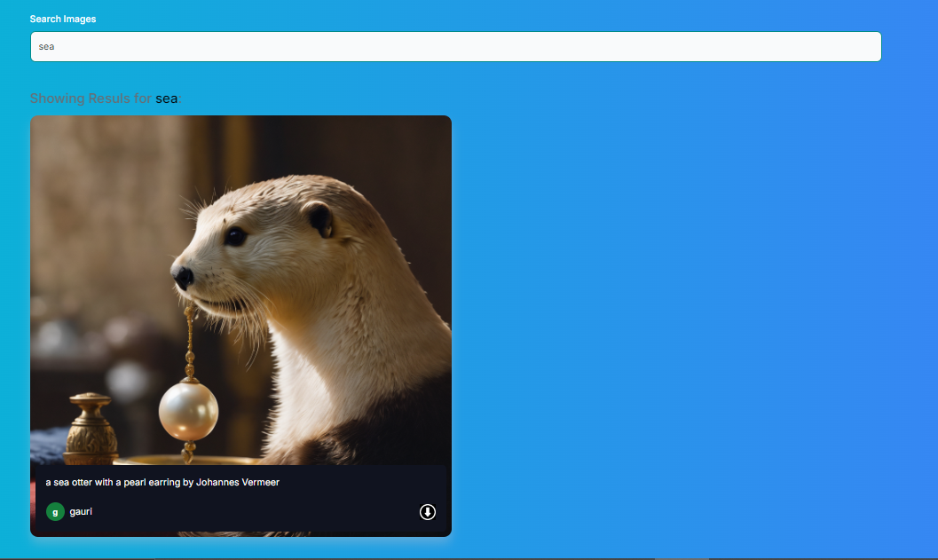Focus the Search Images input field
The image size is (938, 560).
coord(456,47)
